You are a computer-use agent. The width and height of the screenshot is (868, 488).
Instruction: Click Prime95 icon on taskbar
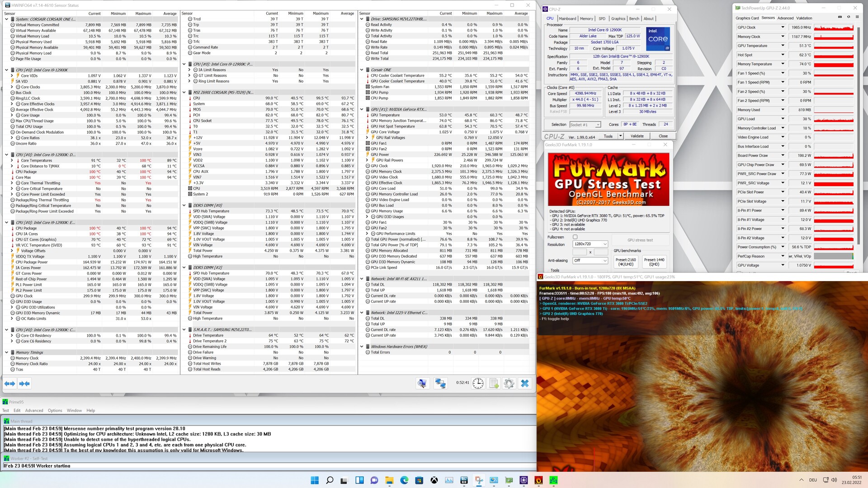click(x=553, y=480)
